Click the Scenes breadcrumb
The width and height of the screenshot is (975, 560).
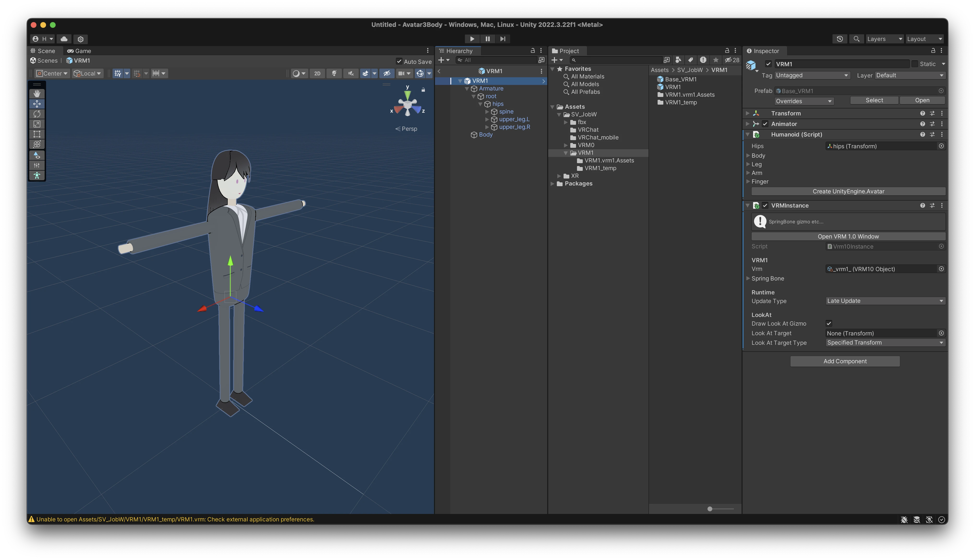point(44,60)
